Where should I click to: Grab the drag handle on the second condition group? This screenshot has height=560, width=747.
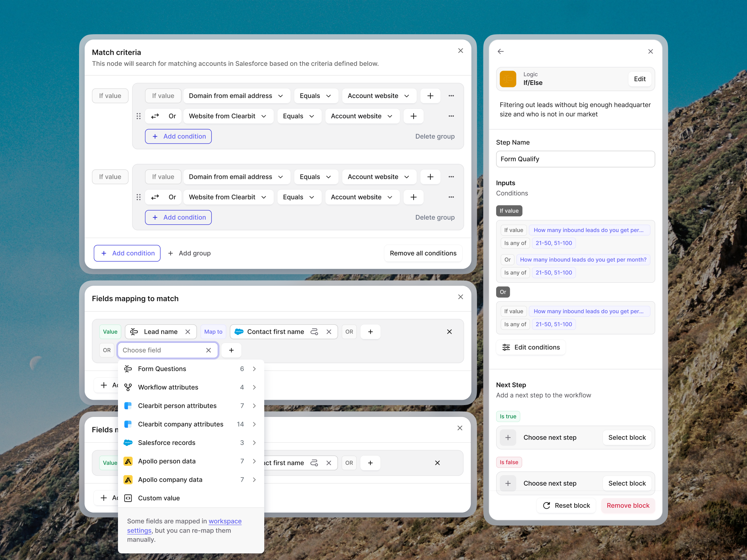(139, 197)
